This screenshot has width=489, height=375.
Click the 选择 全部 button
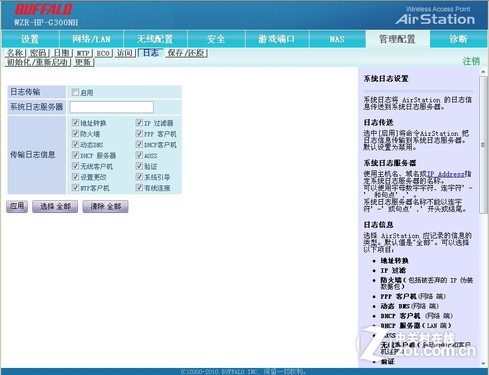coord(55,206)
